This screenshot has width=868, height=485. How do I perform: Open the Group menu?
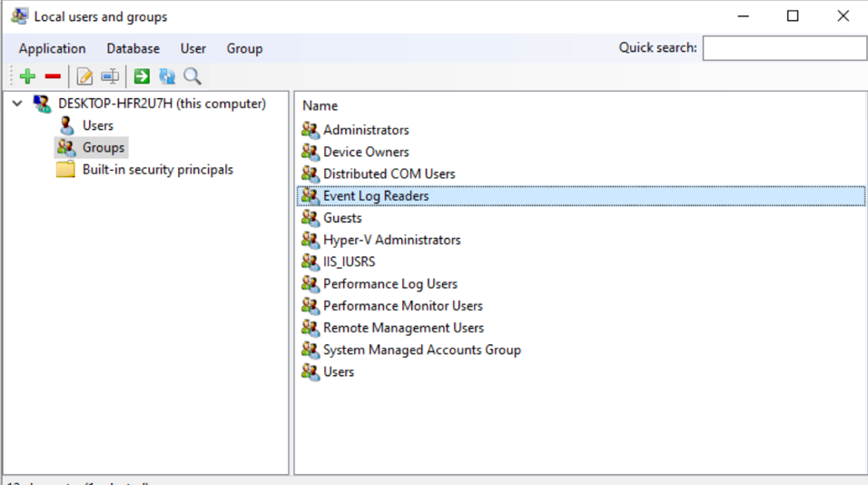pos(244,49)
